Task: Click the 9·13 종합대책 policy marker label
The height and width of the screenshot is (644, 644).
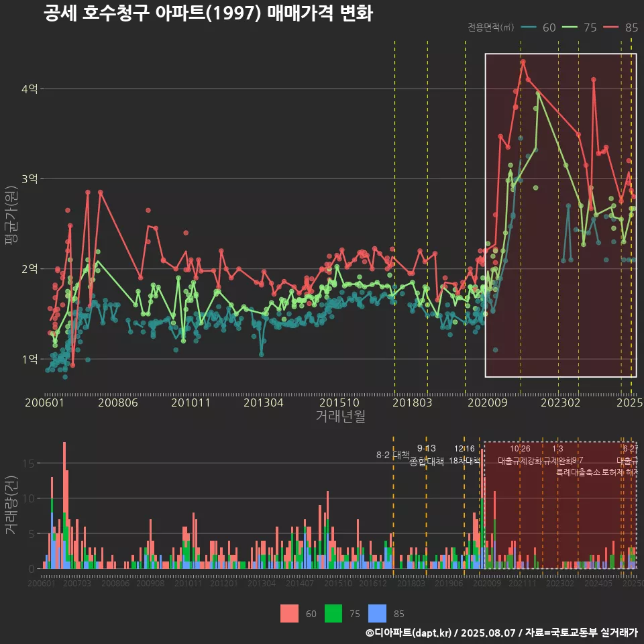Action: 427,455
